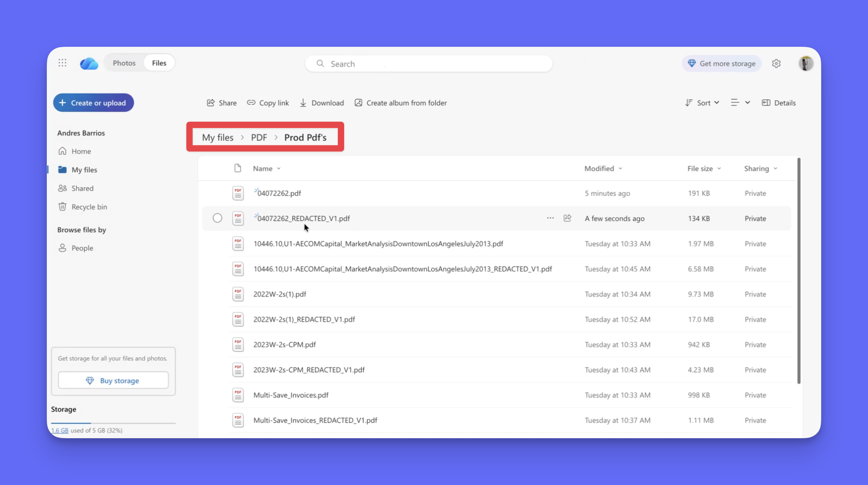Click the Buy storage button
The image size is (868, 485).
click(x=113, y=380)
